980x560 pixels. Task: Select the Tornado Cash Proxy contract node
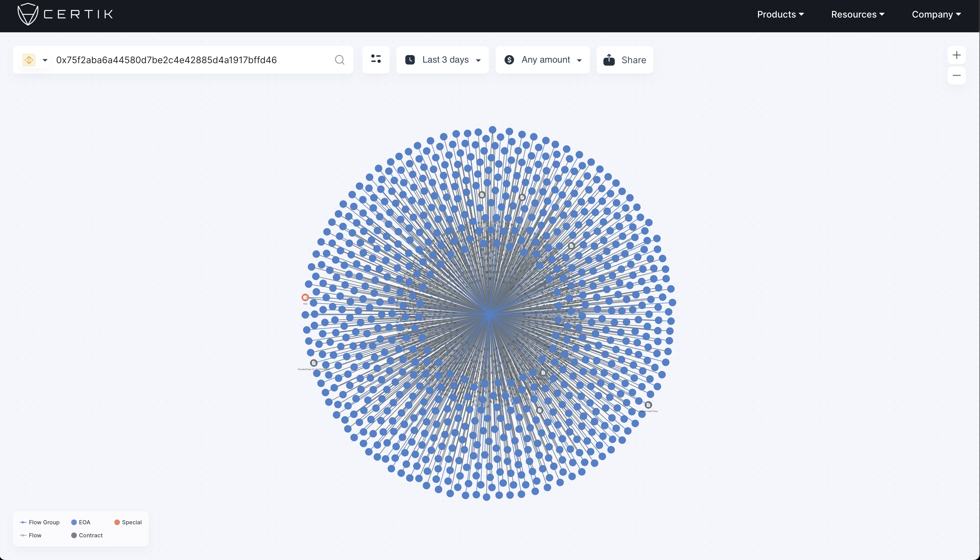pos(648,405)
